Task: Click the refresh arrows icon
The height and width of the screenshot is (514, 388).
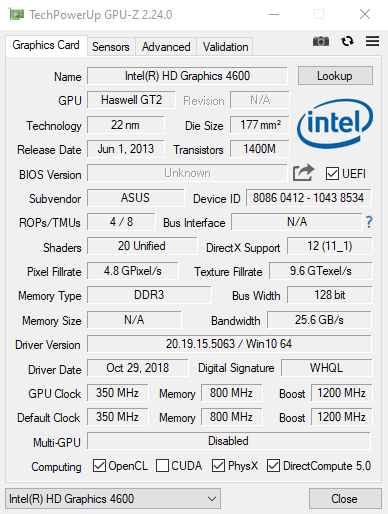Action: [x=347, y=41]
